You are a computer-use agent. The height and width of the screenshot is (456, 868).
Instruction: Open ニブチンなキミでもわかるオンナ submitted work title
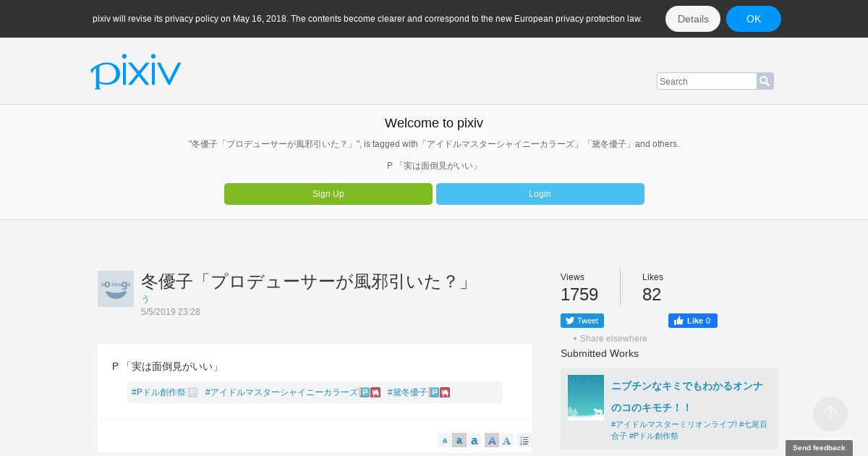point(687,397)
